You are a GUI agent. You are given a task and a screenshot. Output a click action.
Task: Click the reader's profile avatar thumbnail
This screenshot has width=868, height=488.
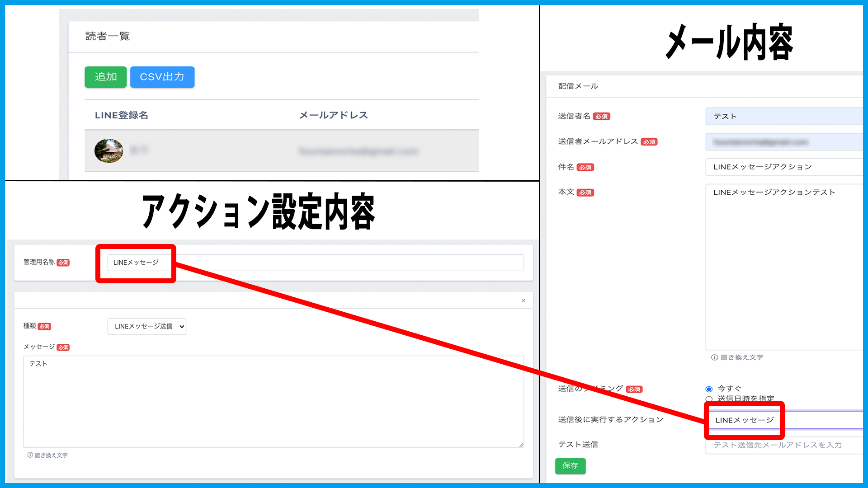point(108,150)
